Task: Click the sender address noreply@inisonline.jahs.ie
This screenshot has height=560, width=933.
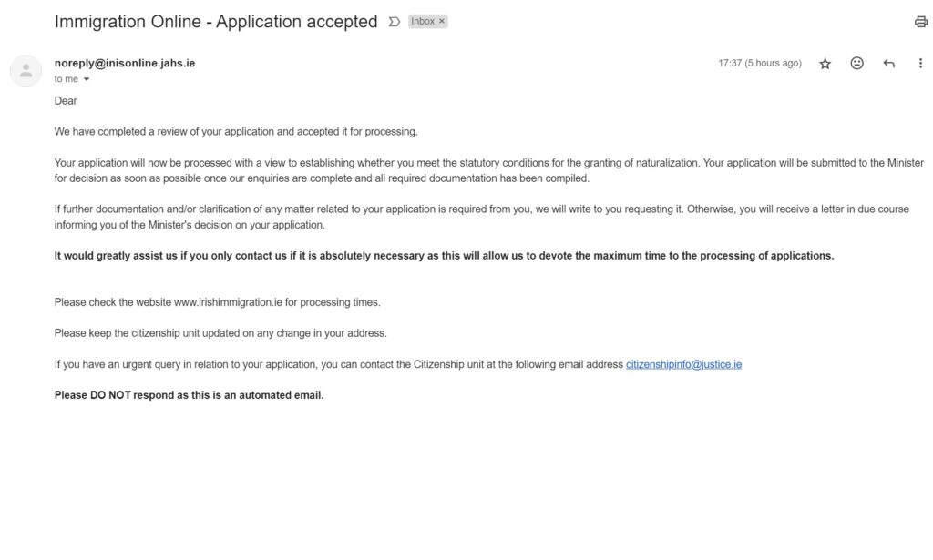Action: [125, 63]
